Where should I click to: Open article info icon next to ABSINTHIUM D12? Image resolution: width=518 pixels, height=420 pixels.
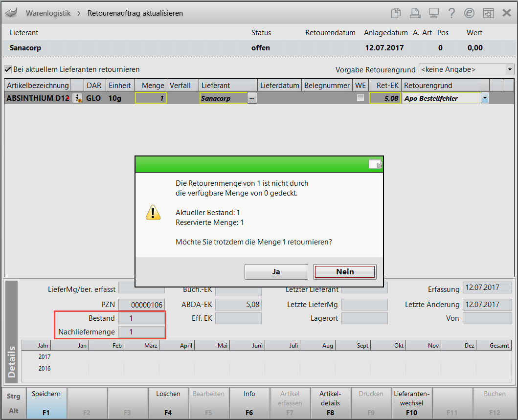click(77, 98)
